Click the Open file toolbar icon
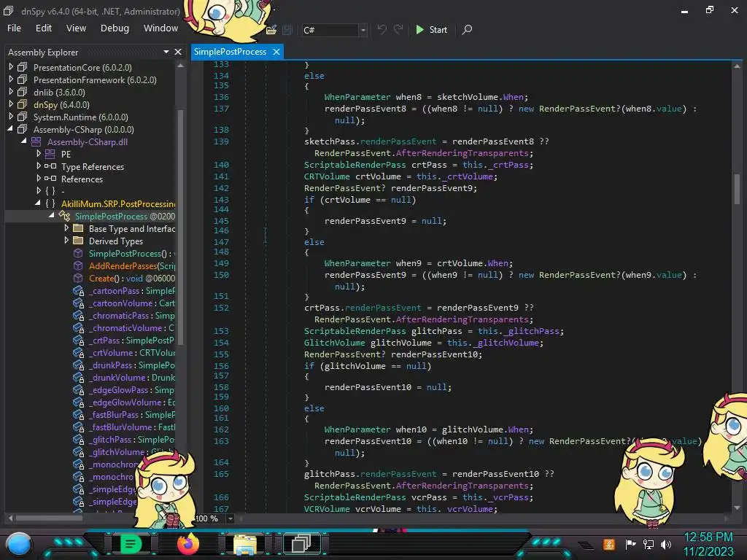The width and height of the screenshot is (747, 560). 271,30
